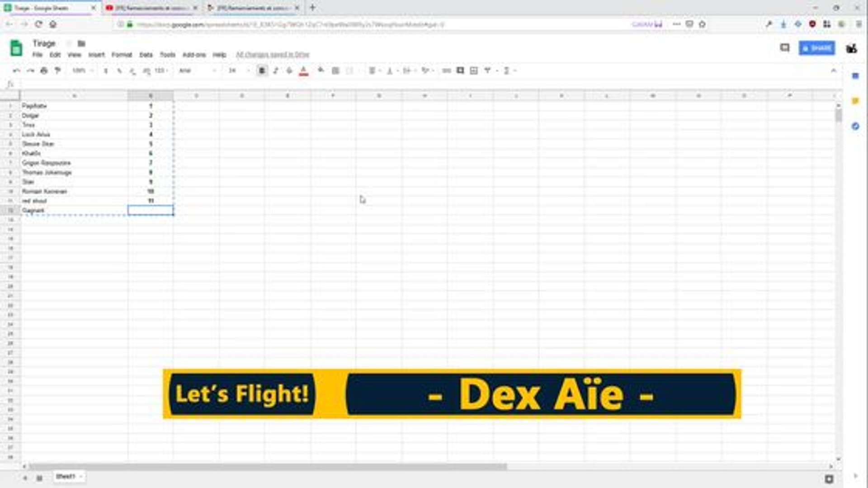This screenshot has height=488, width=868.
Task: Open the zoom 100% dropdown
Action: pyautogui.click(x=82, y=70)
